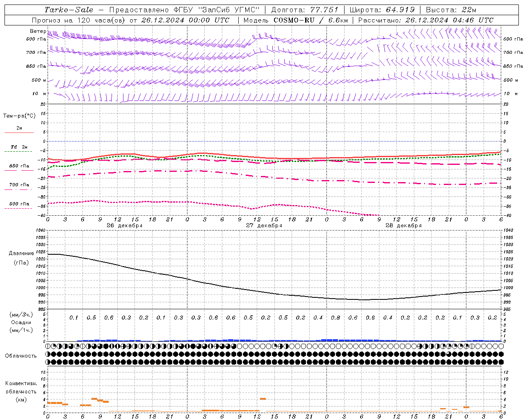Select the 10 м wind level label on left
Screen dimensions: 525x420
pos(39,94)
